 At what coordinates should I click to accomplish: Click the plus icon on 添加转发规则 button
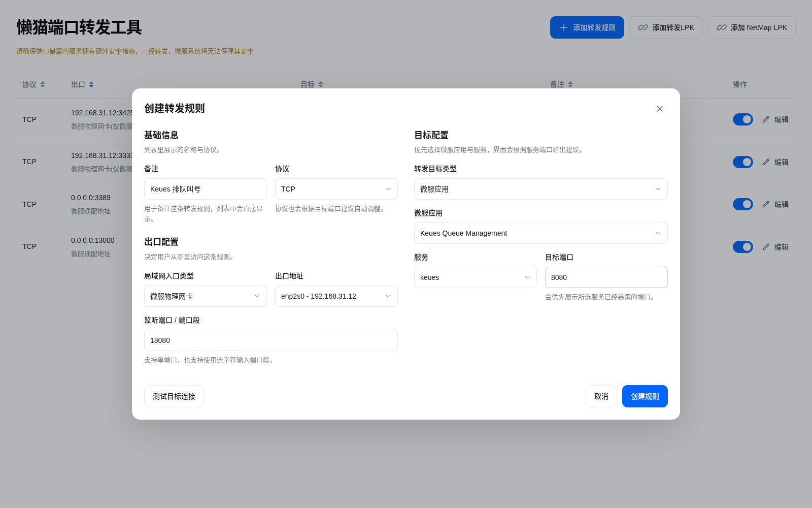pyautogui.click(x=564, y=27)
